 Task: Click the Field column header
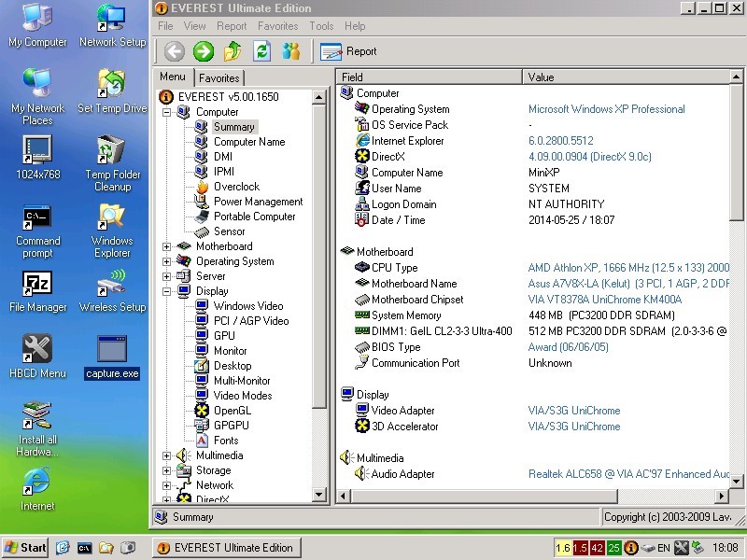coord(430,77)
